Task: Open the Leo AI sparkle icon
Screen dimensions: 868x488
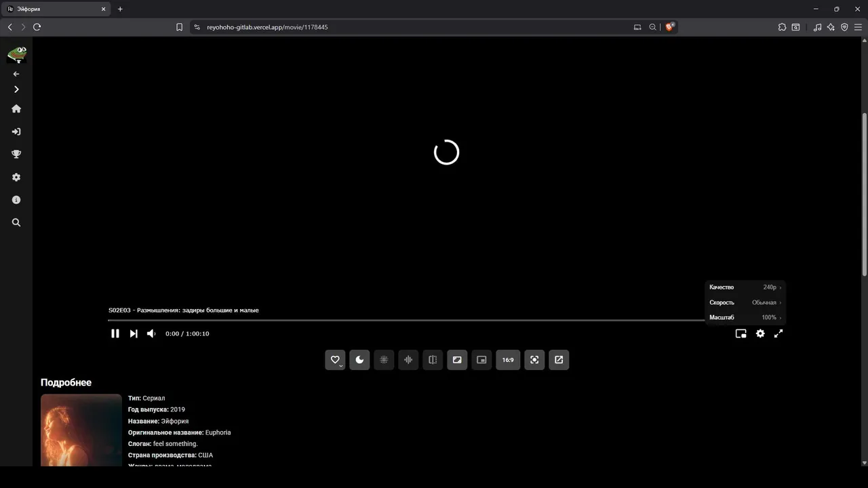Action: pos(831,27)
